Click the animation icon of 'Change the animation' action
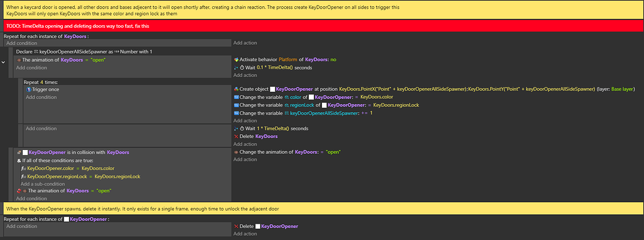The width and height of the screenshot is (644, 240). (x=236, y=152)
